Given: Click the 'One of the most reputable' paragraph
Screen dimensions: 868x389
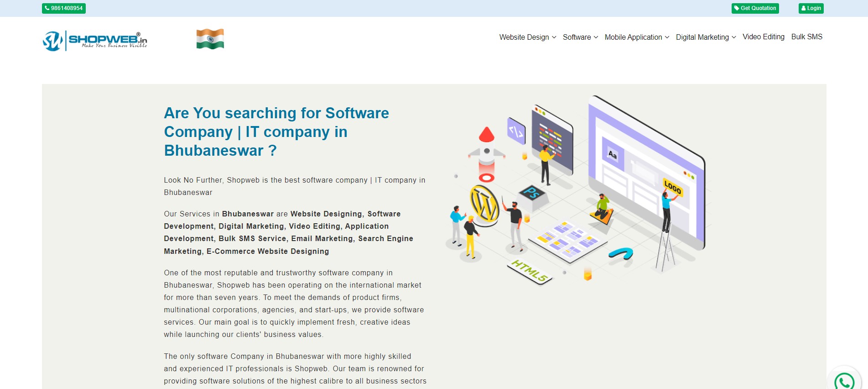Looking at the screenshot, I should coord(294,304).
